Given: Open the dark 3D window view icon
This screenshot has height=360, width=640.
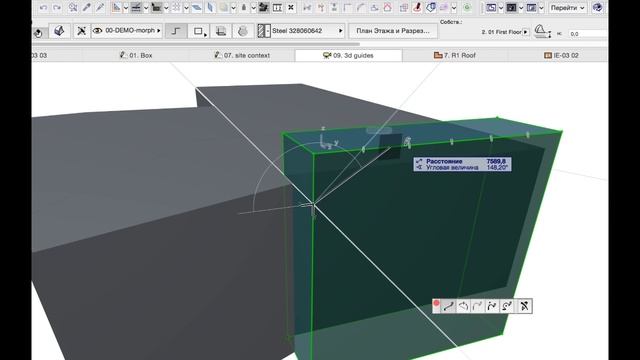Looking at the screenshot, I should point(511,7).
